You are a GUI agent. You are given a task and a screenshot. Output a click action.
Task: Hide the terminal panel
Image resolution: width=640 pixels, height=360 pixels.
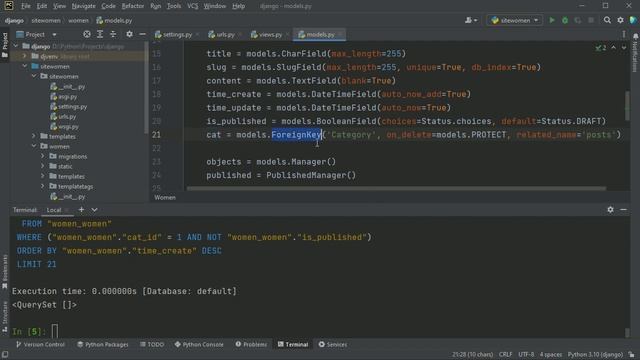point(623,210)
